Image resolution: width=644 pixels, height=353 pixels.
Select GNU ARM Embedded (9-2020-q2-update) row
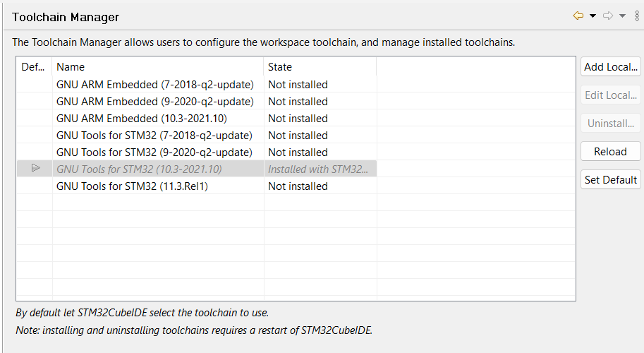click(154, 102)
